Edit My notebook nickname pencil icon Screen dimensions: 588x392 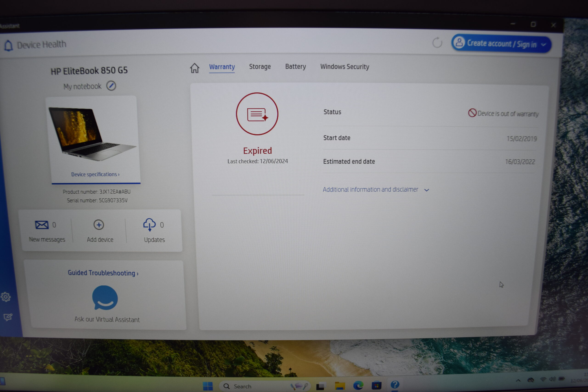coord(111,86)
